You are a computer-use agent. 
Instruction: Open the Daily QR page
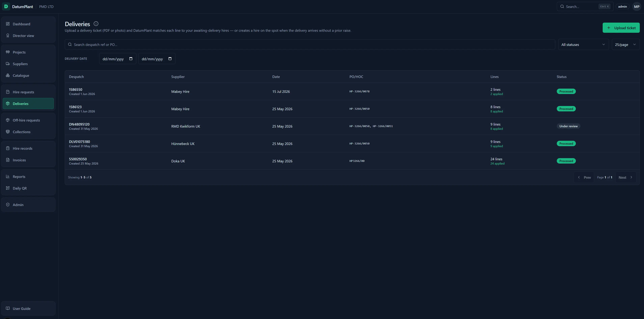(28, 188)
